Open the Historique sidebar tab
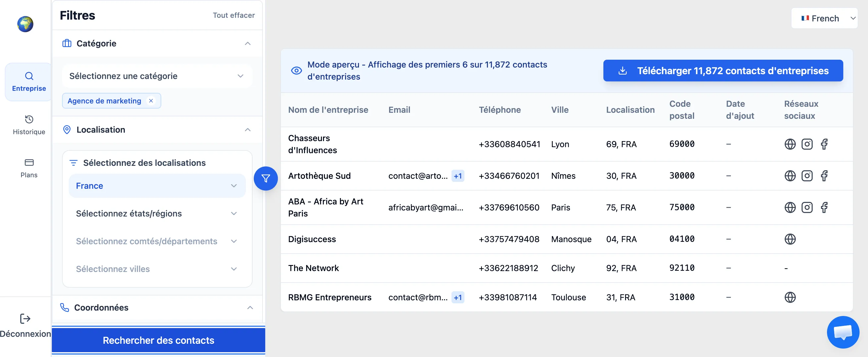Image resolution: width=868 pixels, height=357 pixels. point(29,125)
